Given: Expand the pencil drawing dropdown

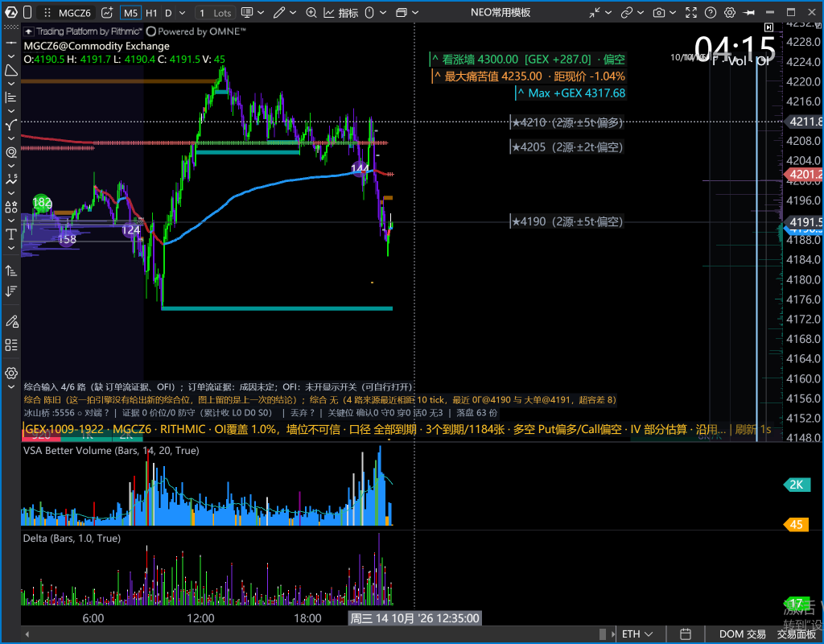Looking at the screenshot, I should click(293, 13).
